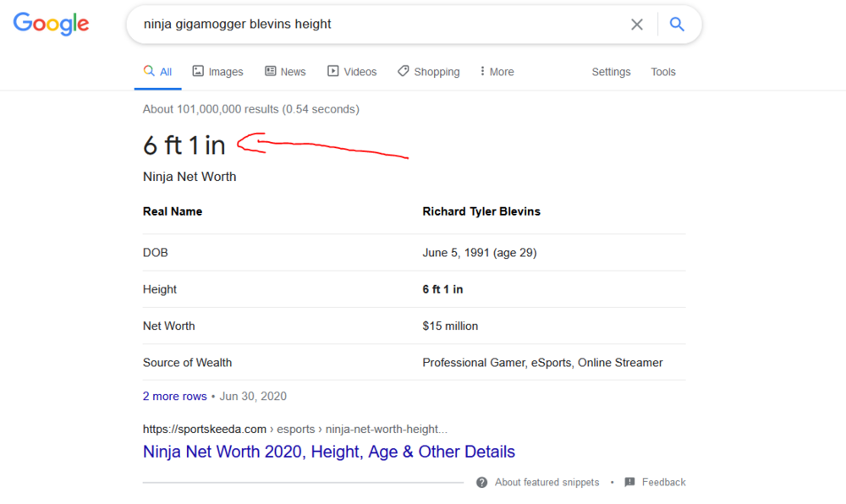
Task: Click the Google logo
Action: tap(52, 25)
